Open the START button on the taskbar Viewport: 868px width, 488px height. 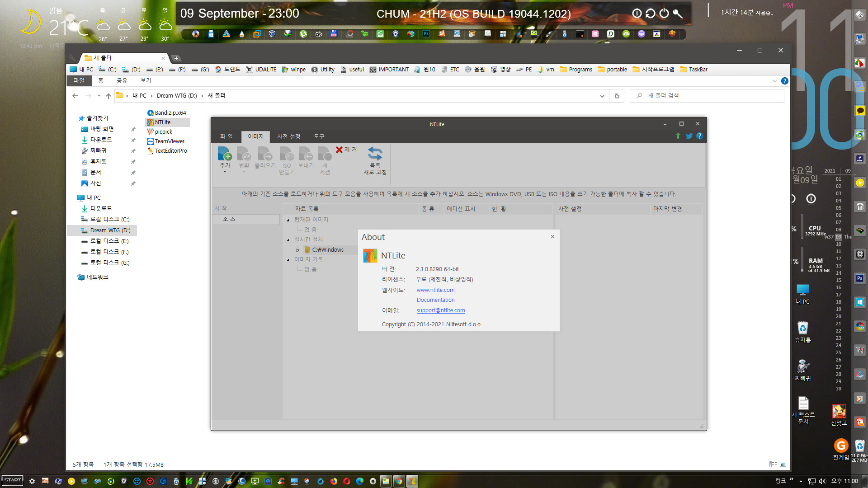click(13, 481)
